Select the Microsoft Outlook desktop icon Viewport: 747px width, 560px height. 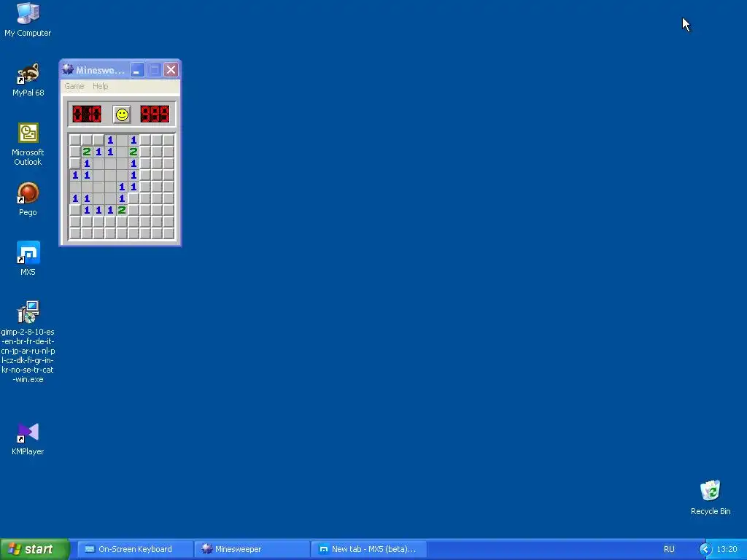[x=28, y=144]
